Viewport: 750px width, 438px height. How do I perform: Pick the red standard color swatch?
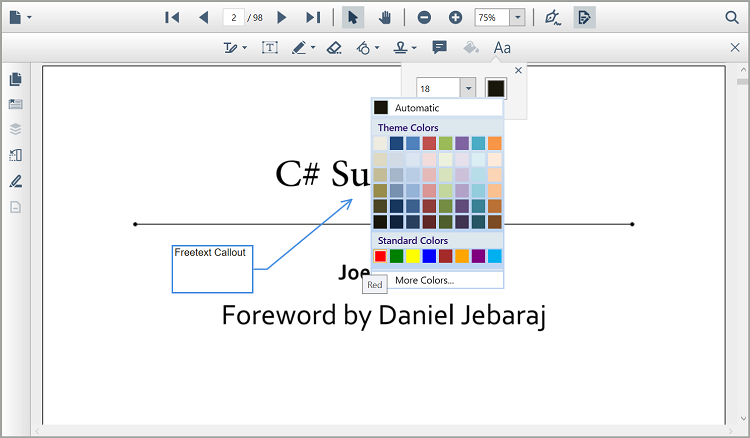point(381,257)
